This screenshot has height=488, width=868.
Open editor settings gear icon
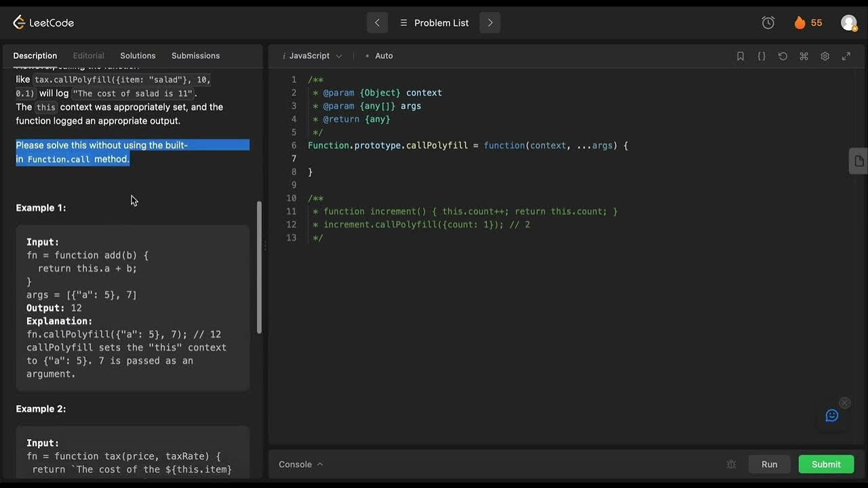click(x=825, y=56)
